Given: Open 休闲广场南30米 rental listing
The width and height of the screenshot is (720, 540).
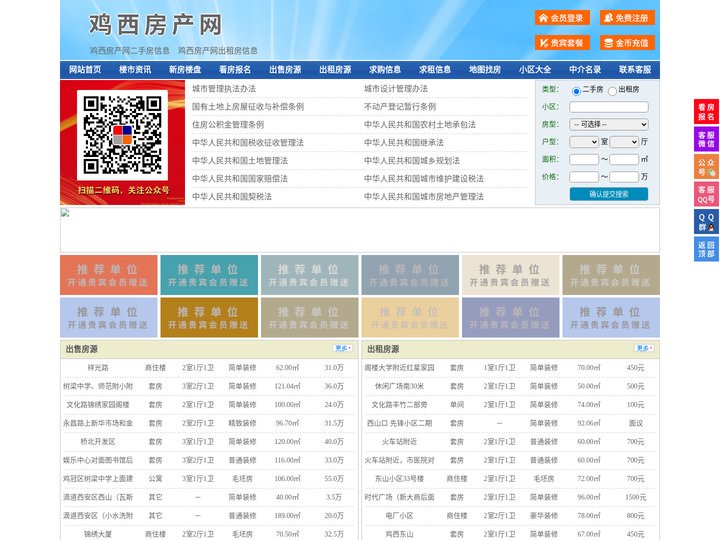Looking at the screenshot, I should pyautogui.click(x=399, y=386).
